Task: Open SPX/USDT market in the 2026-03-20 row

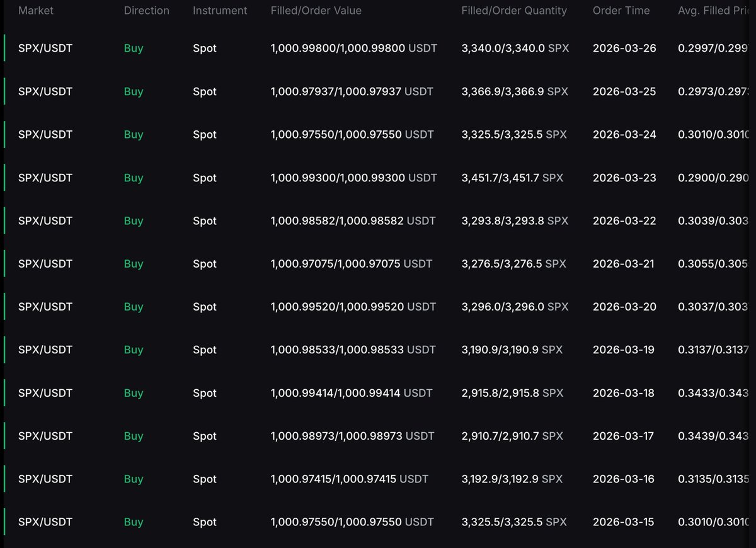Action: [45, 307]
